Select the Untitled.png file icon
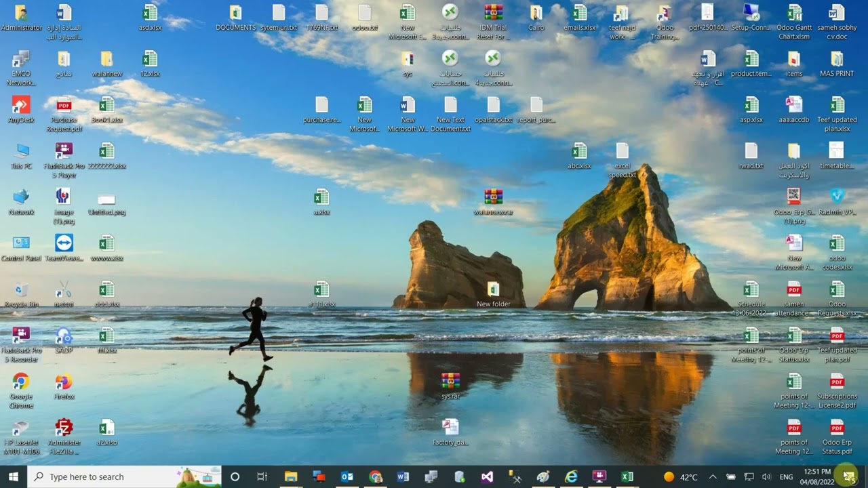Screen dimensions: 868x488 tap(106, 202)
